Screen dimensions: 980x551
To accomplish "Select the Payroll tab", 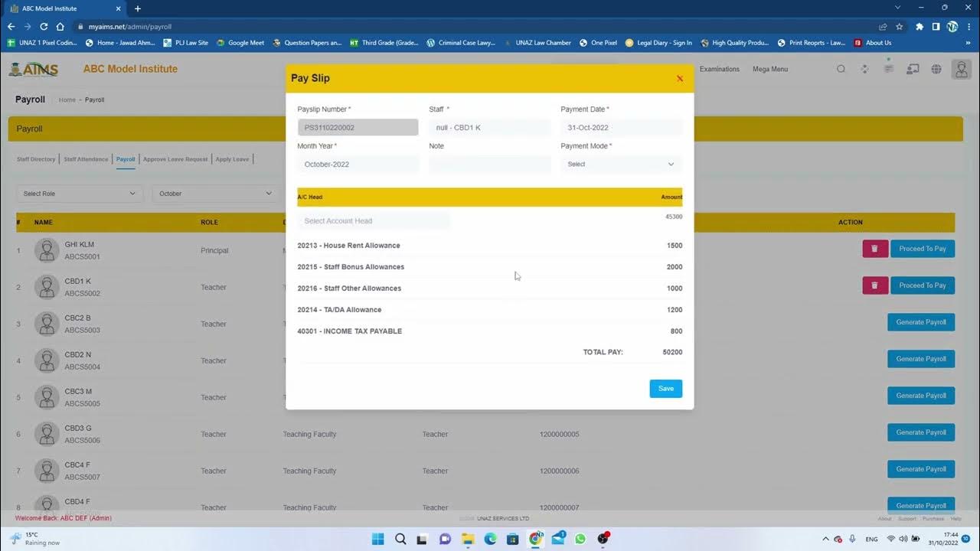I will pyautogui.click(x=126, y=159).
